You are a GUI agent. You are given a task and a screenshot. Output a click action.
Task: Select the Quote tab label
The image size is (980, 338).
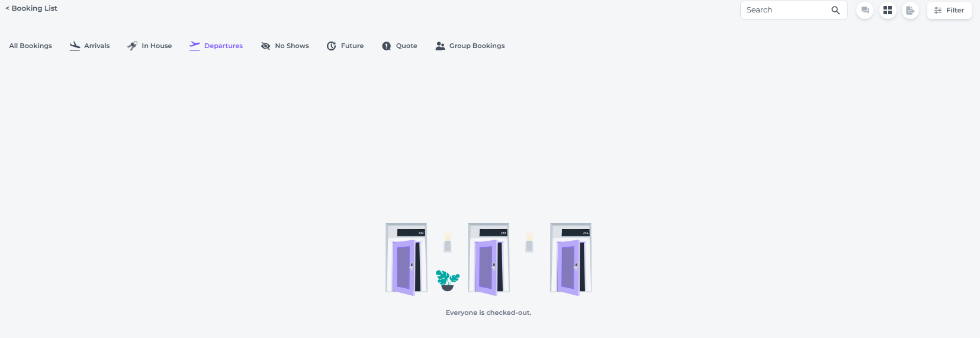(407, 46)
